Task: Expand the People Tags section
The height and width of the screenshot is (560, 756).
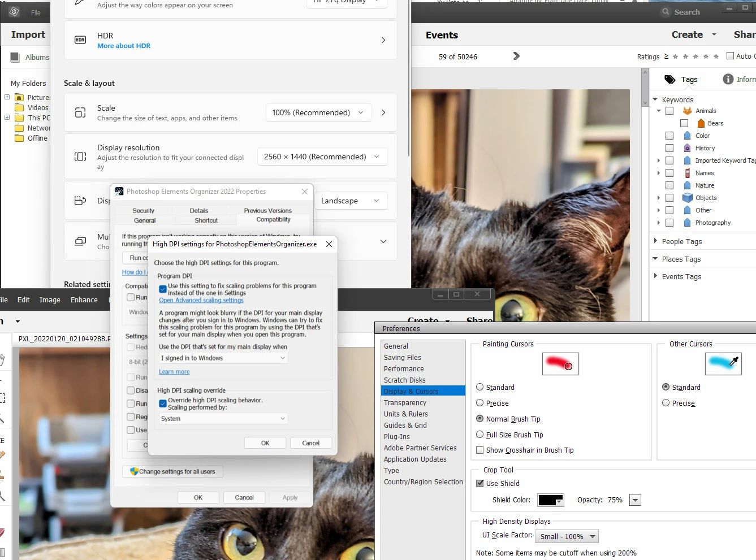Action: tap(656, 241)
